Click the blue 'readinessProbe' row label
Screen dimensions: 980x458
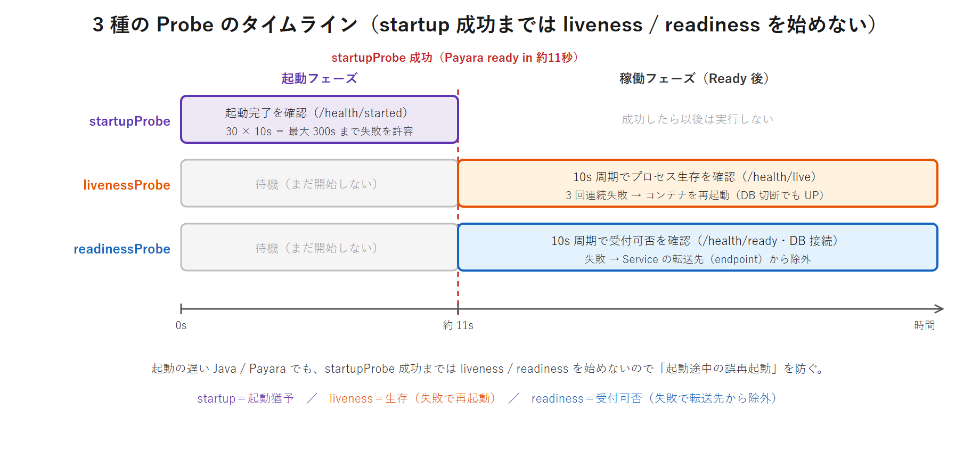[x=121, y=249]
